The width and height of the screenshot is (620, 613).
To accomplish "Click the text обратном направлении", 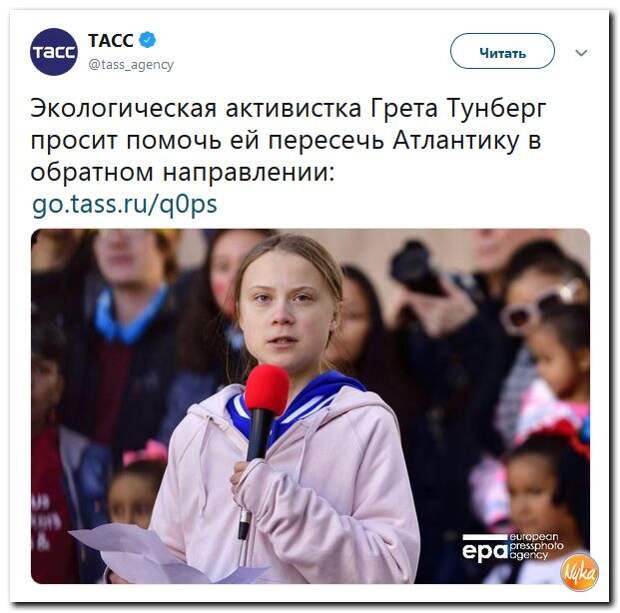I will (182, 172).
